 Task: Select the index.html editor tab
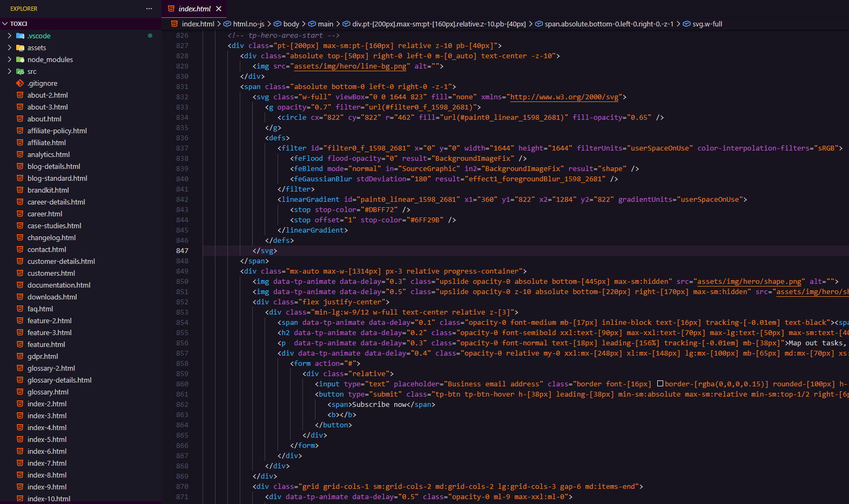[x=194, y=9]
